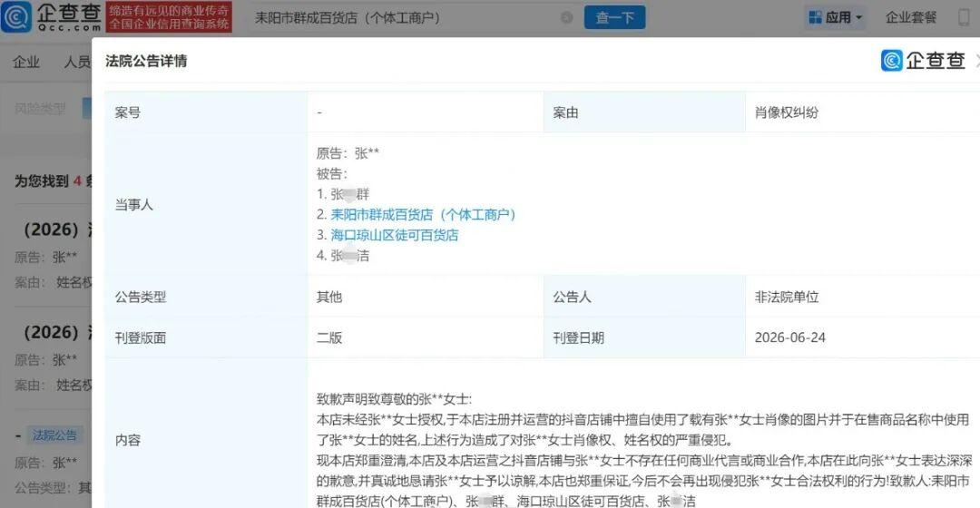Click the 致歉声明致尊敬的张**女士 opening line

(x=395, y=398)
